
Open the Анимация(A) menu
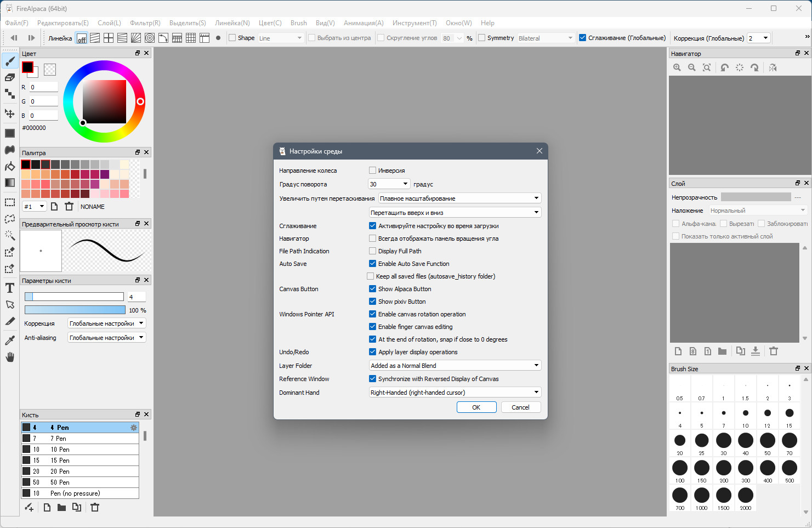coord(364,23)
